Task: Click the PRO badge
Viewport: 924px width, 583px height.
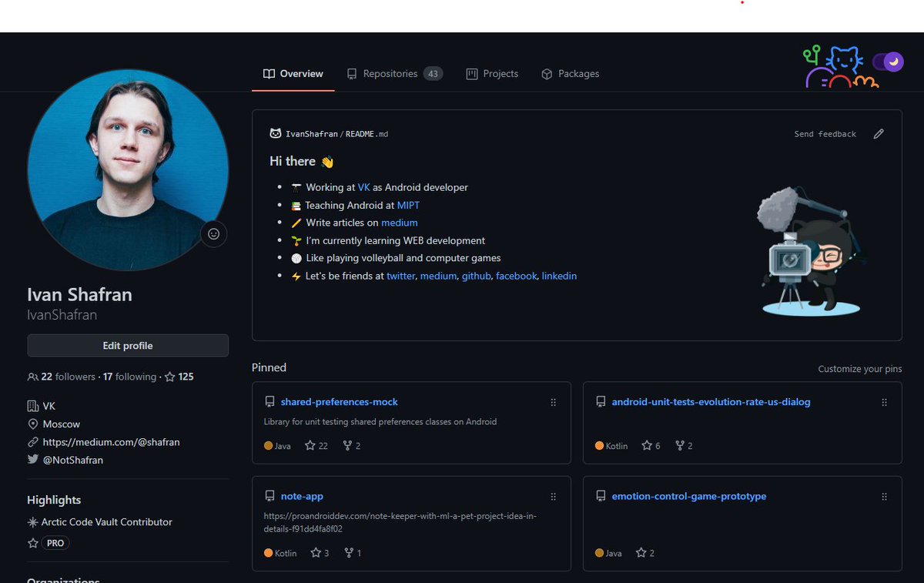Action: 56,543
